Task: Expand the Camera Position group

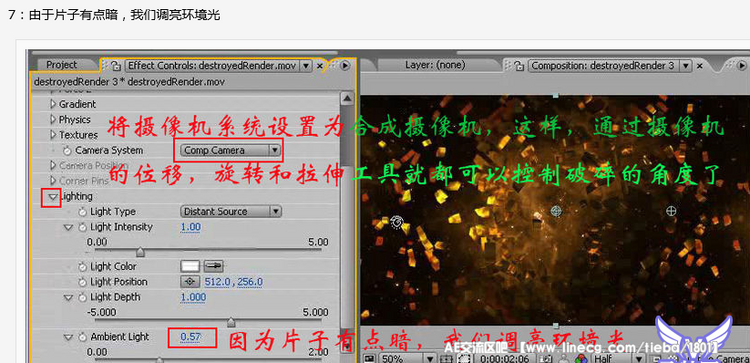Action: (x=53, y=165)
